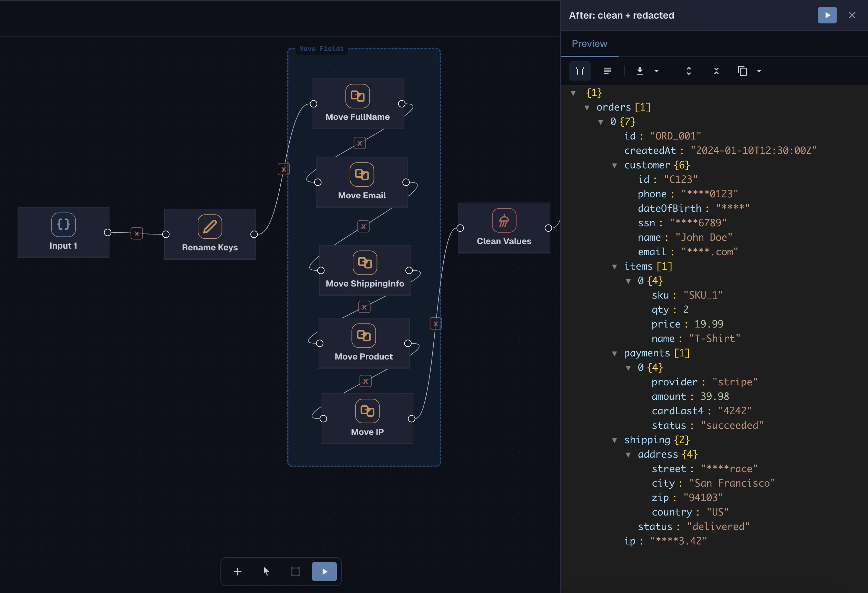Expand all nodes in the JSON tree
Image resolution: width=868 pixels, height=593 pixels.
pos(689,71)
